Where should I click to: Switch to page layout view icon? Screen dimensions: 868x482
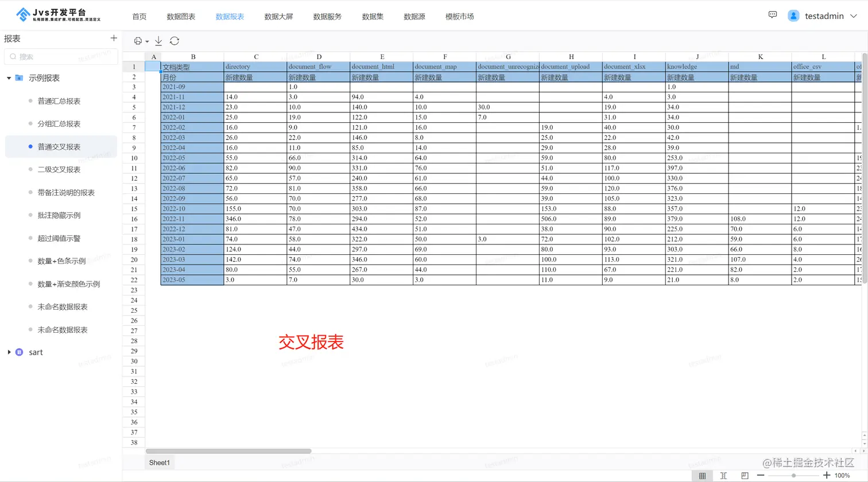(x=745, y=476)
